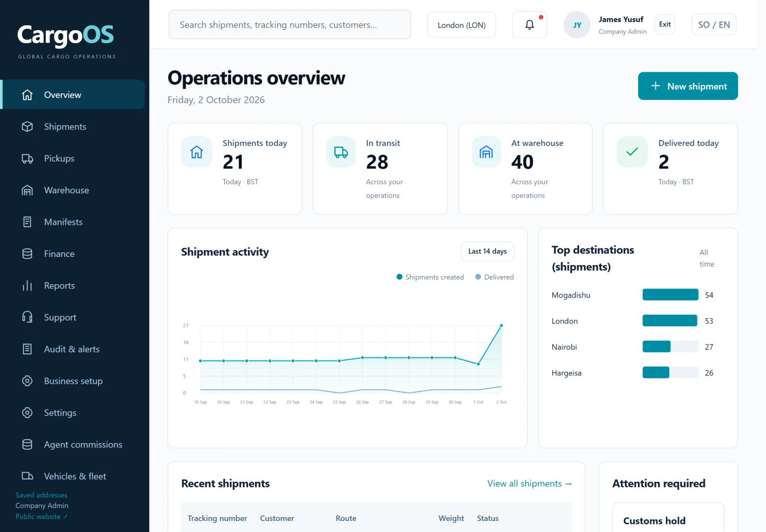This screenshot has height=532, width=766.
Task: Open Saved addresses link
Action: point(41,495)
